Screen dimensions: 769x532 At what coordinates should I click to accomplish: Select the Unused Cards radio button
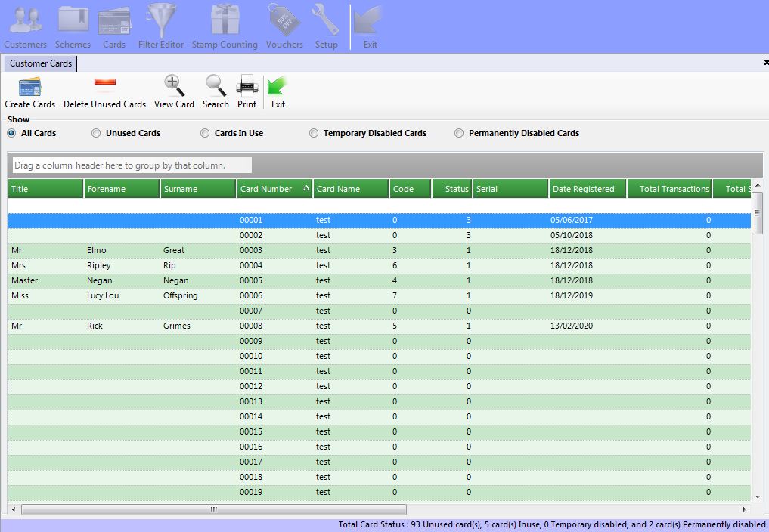[96, 133]
